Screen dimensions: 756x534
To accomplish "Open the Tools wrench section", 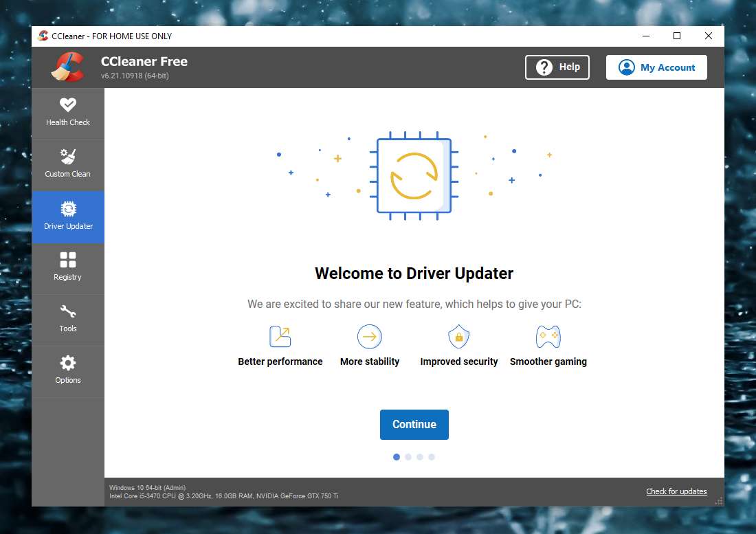I will pos(68,320).
